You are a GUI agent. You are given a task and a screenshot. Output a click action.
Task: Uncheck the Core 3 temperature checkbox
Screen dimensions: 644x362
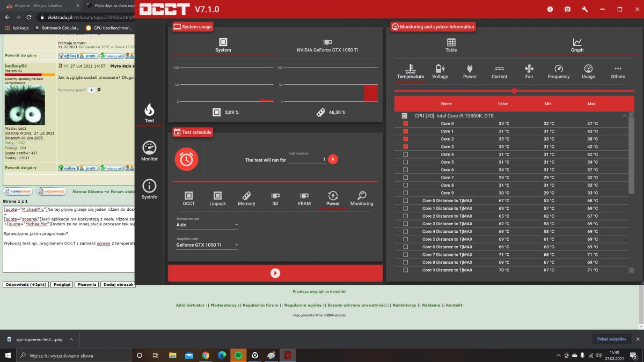point(405,146)
